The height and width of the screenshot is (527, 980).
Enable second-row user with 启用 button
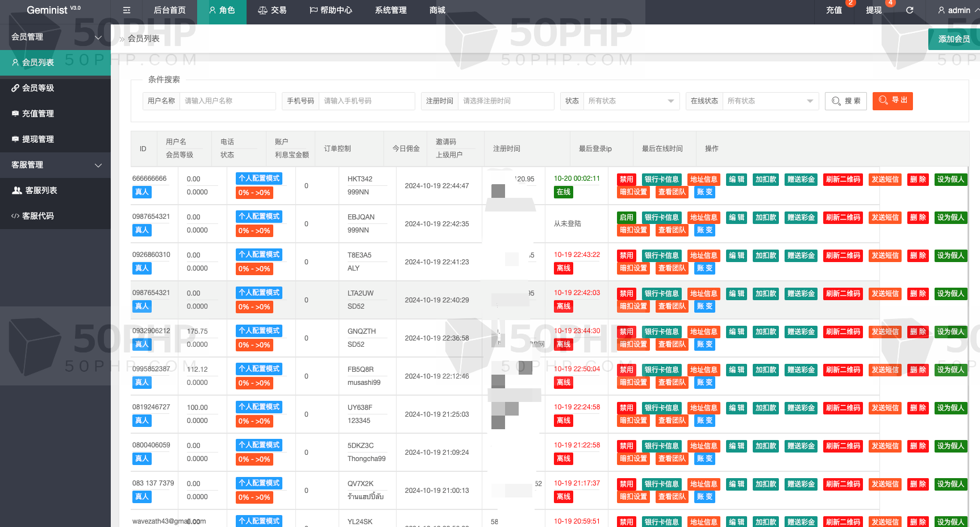(626, 218)
